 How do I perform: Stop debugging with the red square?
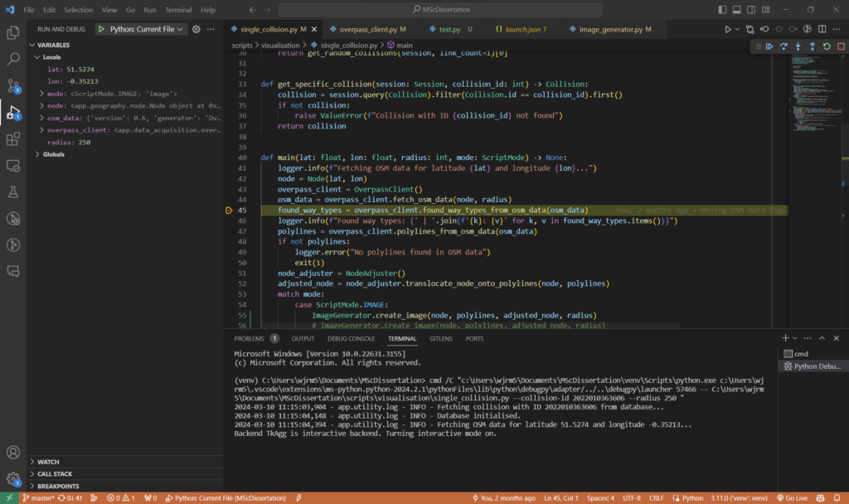[840, 46]
